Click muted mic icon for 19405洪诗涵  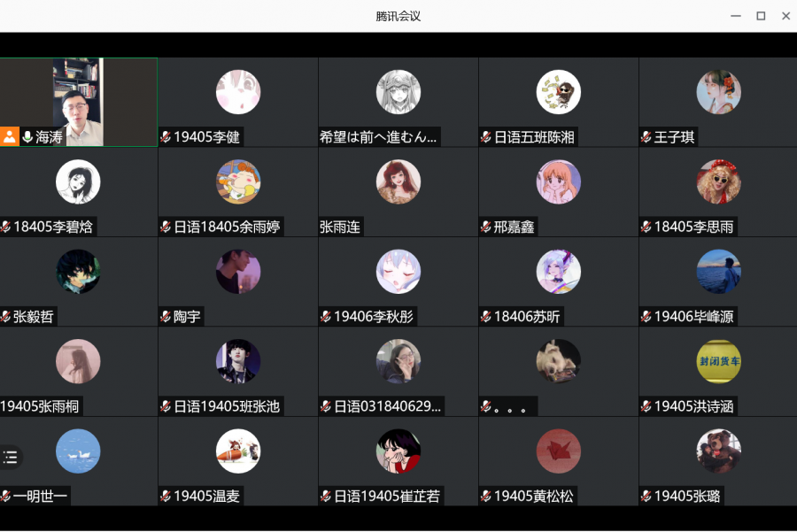(646, 406)
